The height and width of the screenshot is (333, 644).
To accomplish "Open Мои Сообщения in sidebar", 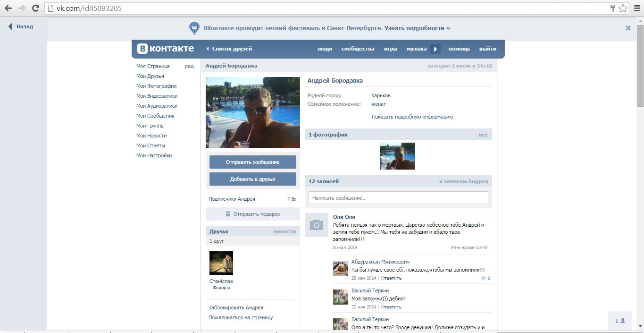I will click(x=155, y=116).
